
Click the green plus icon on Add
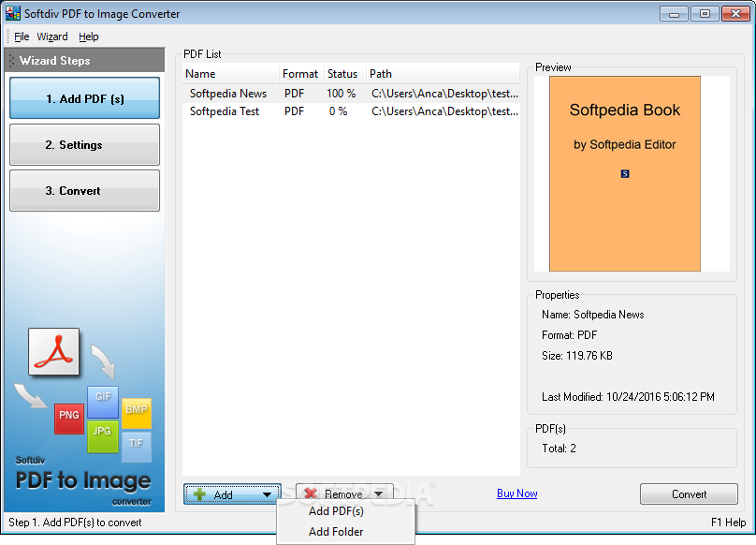(x=199, y=494)
